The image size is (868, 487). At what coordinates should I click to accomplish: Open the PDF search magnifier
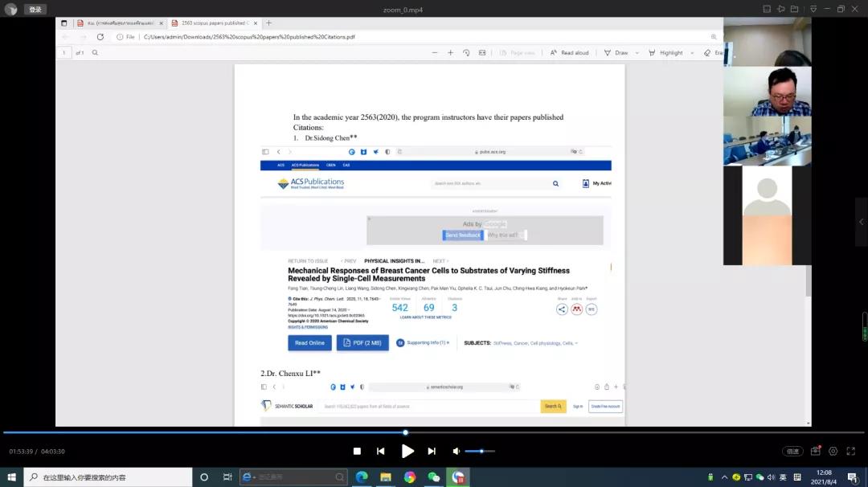click(95, 52)
